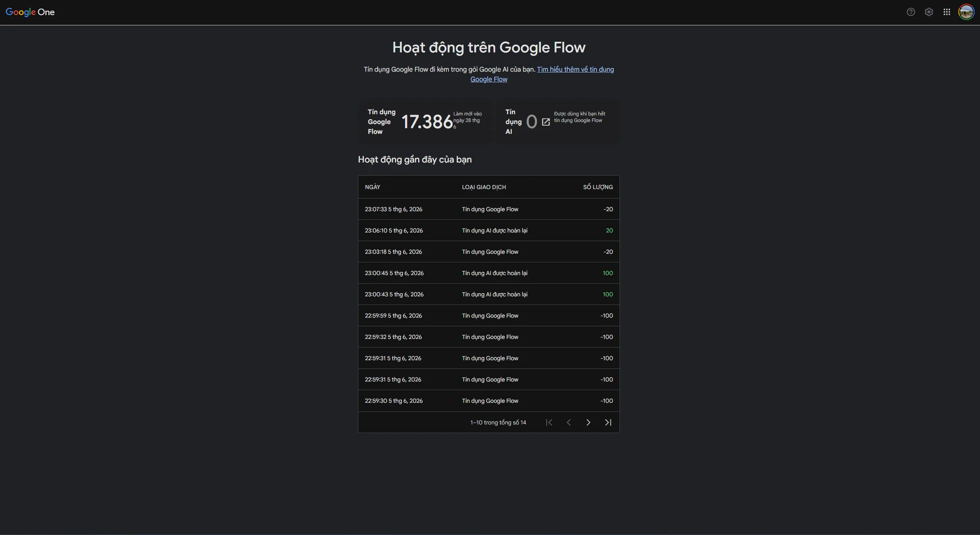Screen dimensions: 980x535
Task: Click the Google One logo
Action: 30,12
